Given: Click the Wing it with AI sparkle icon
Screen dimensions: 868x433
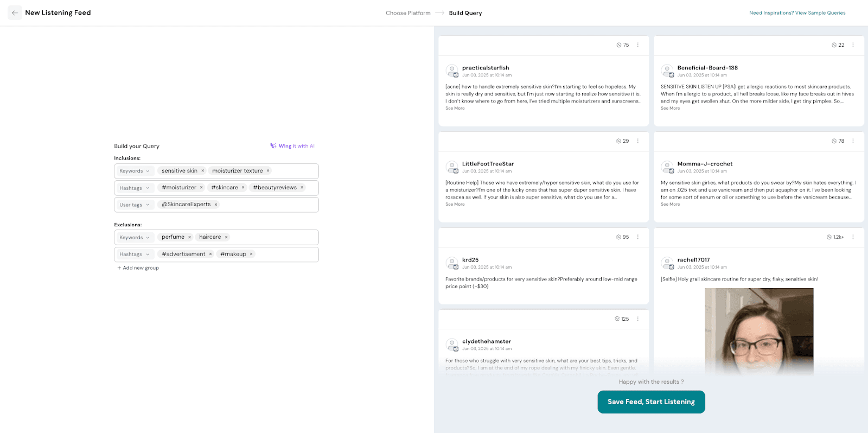Looking at the screenshot, I should pyautogui.click(x=273, y=145).
